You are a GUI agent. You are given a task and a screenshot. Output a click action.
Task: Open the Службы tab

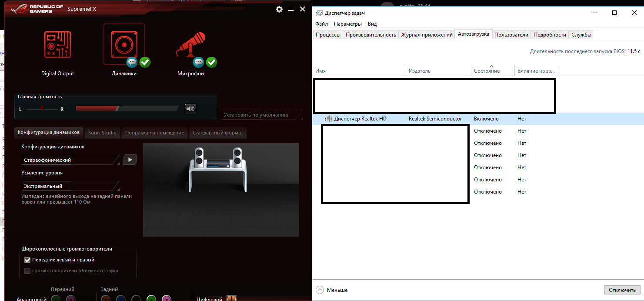581,35
